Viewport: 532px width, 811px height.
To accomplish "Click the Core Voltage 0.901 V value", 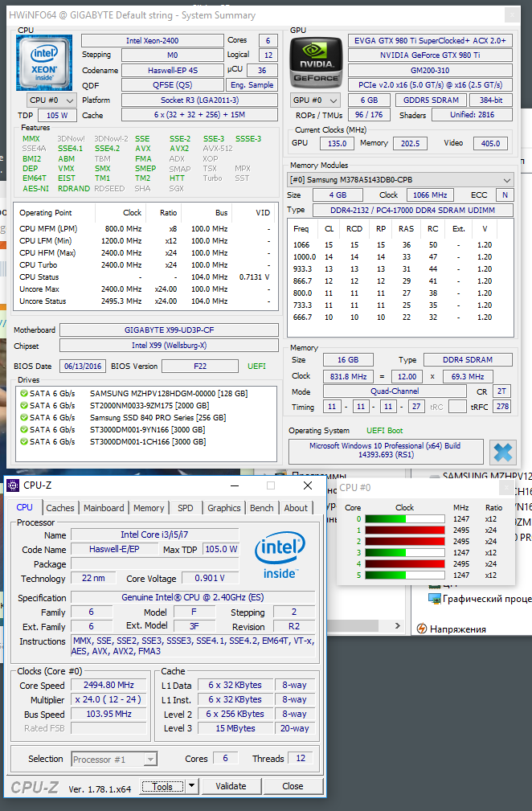I will point(210,578).
